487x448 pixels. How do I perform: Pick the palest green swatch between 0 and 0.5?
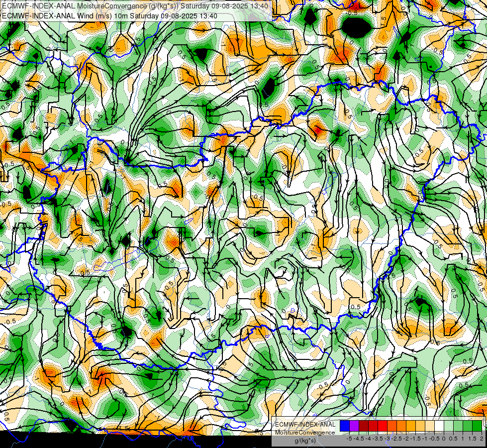click(449, 426)
